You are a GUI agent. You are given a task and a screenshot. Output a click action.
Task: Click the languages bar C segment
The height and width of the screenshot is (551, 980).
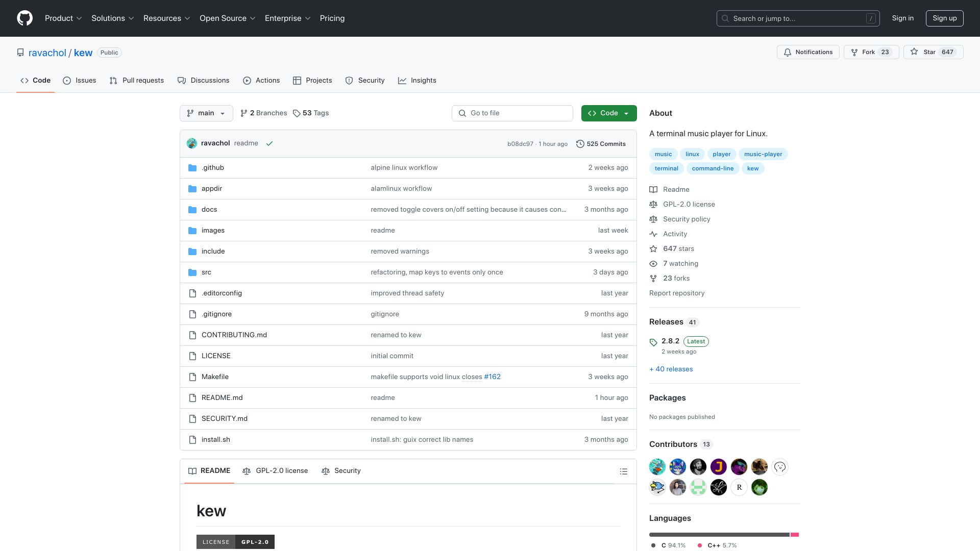719,535
